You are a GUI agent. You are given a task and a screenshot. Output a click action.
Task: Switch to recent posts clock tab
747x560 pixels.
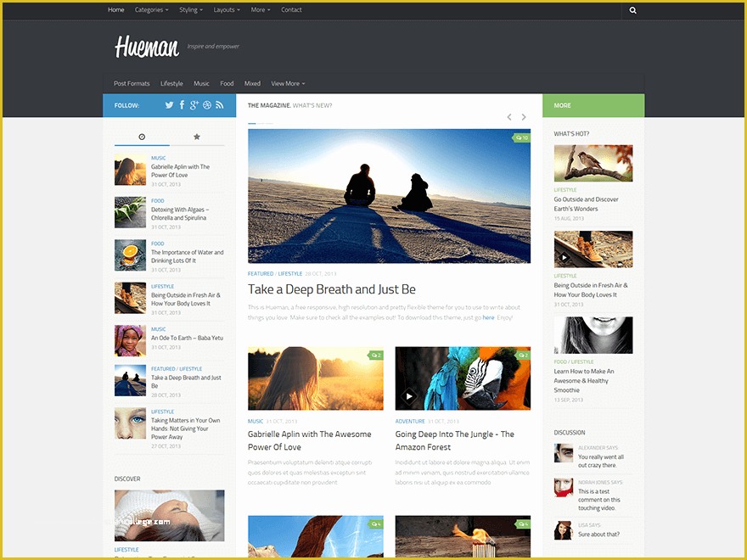point(142,137)
